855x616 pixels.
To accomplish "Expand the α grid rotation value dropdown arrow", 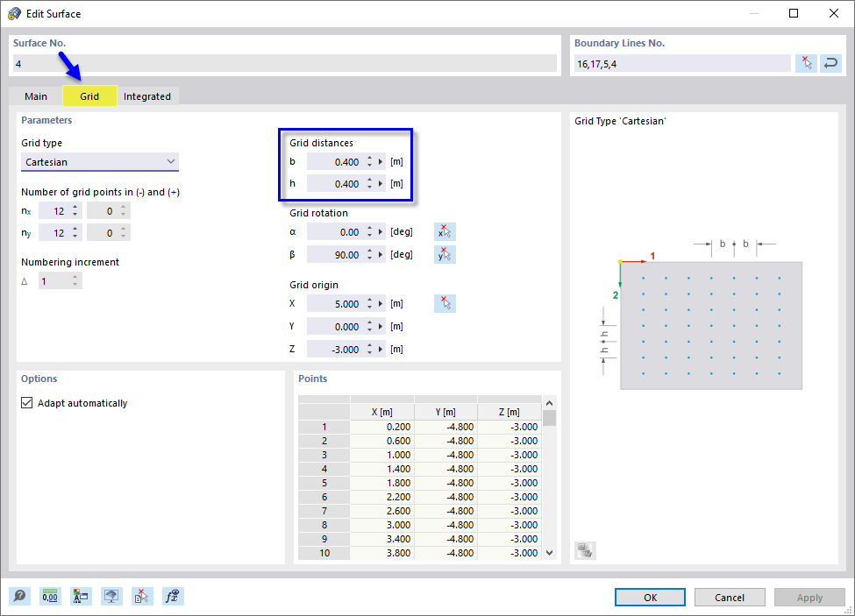I will point(378,231).
